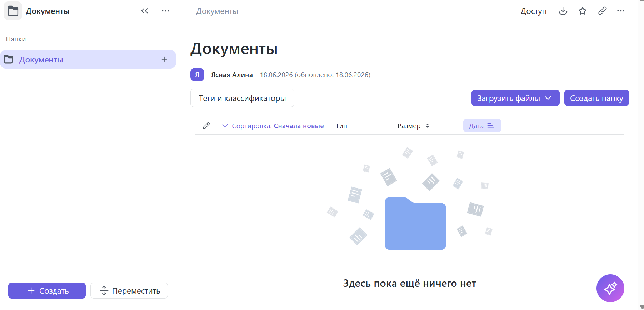
Task: Click the Документы folder icon in sidebar header
Action: (13, 11)
